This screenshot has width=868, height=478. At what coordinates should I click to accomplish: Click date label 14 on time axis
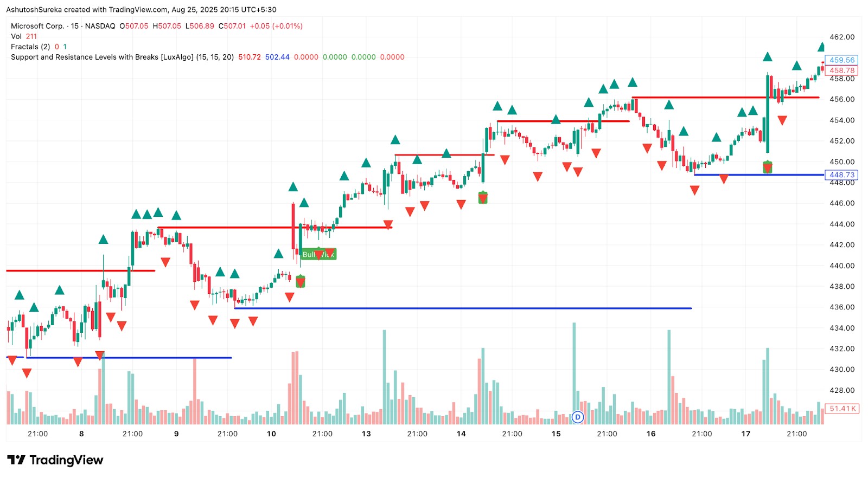point(461,434)
